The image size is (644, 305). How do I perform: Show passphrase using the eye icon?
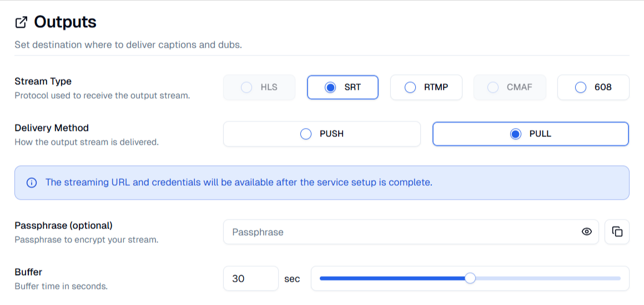click(x=586, y=232)
